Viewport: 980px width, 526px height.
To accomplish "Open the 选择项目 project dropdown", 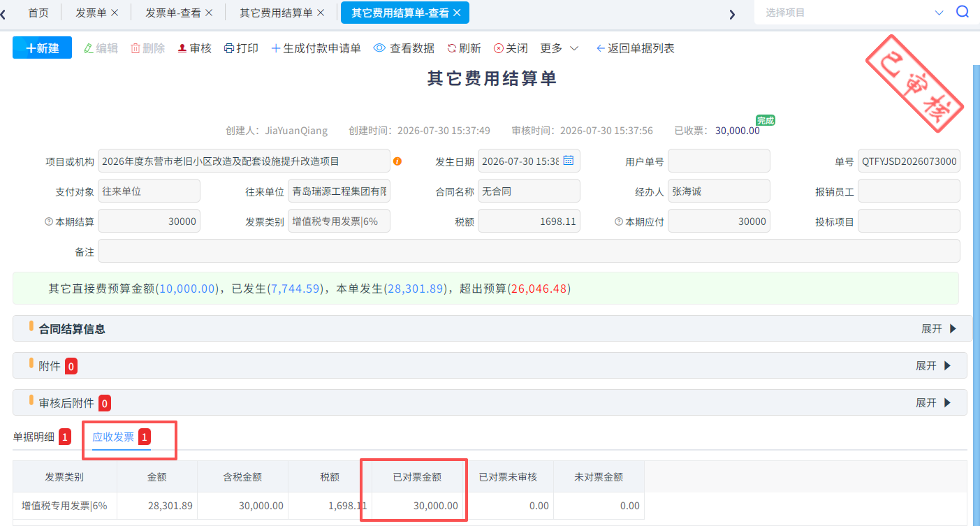I will click(x=855, y=12).
